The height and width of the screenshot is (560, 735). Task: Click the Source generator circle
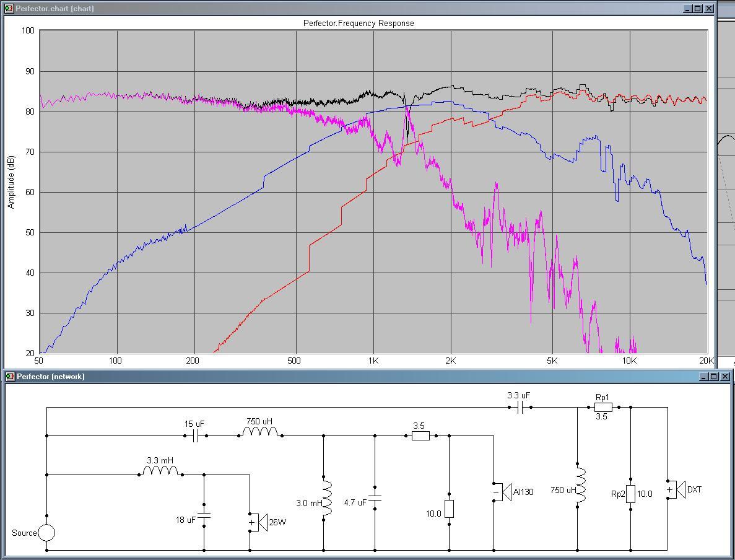pos(46,533)
